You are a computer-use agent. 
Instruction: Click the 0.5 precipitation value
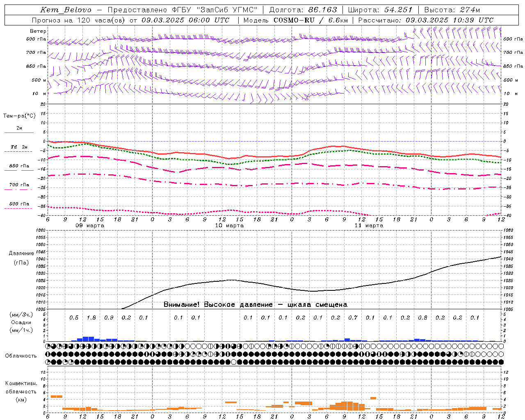(74, 318)
